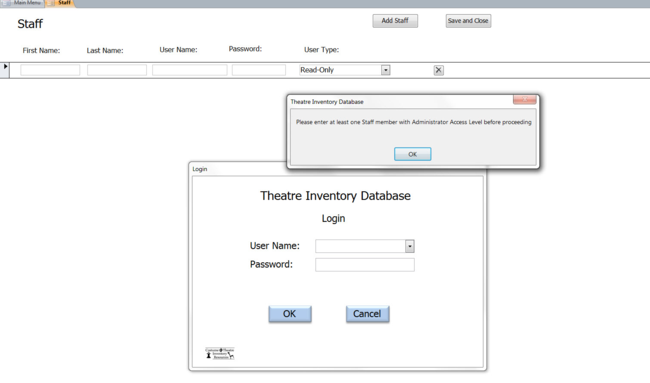
Task: Cancel the login dialog
Action: click(367, 314)
